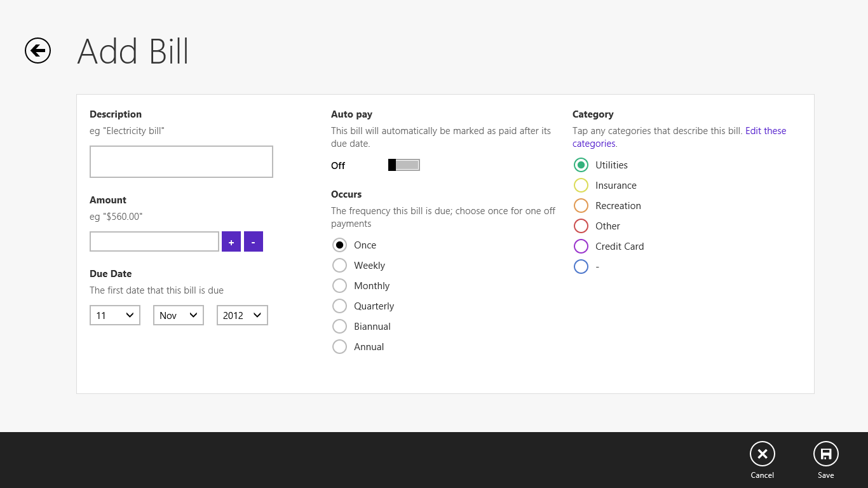868x488 pixels.
Task: Set the bill to occur Annually
Action: [339, 346]
